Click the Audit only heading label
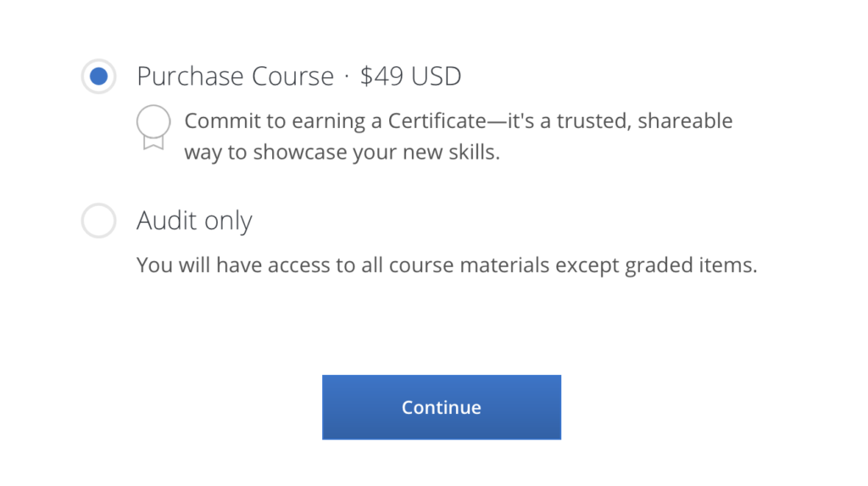The width and height of the screenshot is (868, 486). [194, 221]
